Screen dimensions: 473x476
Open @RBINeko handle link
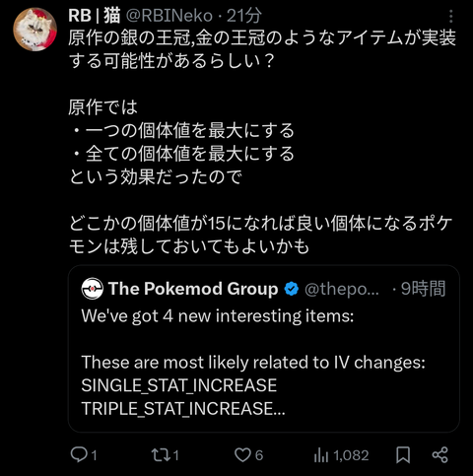(169, 16)
